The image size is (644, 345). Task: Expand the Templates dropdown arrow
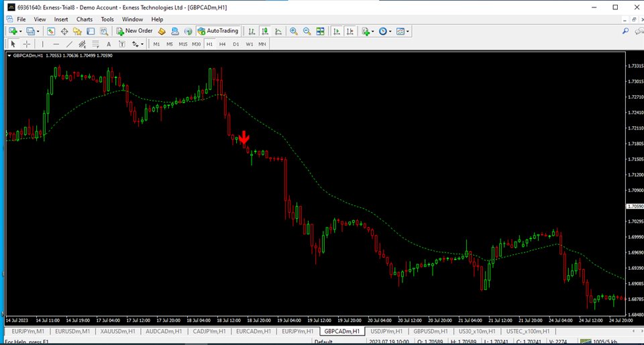[407, 32]
